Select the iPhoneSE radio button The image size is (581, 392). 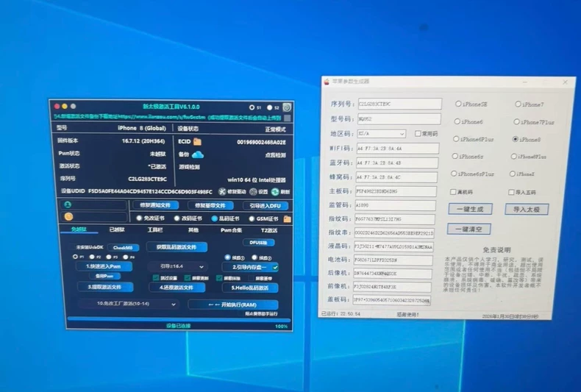point(458,104)
